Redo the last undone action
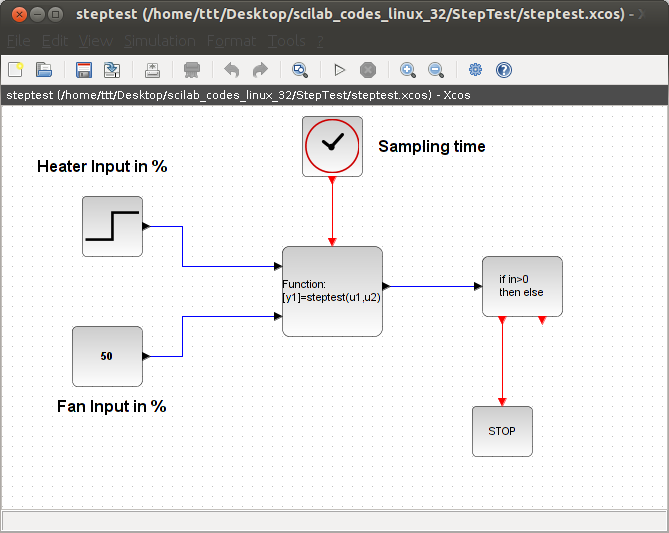 (x=260, y=70)
